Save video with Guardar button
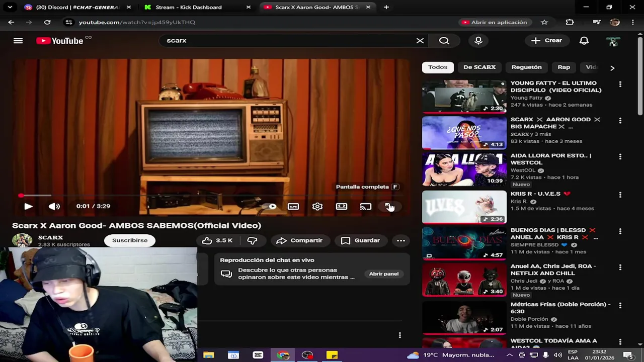Screen dimensions: 644x362 (x=361, y=241)
